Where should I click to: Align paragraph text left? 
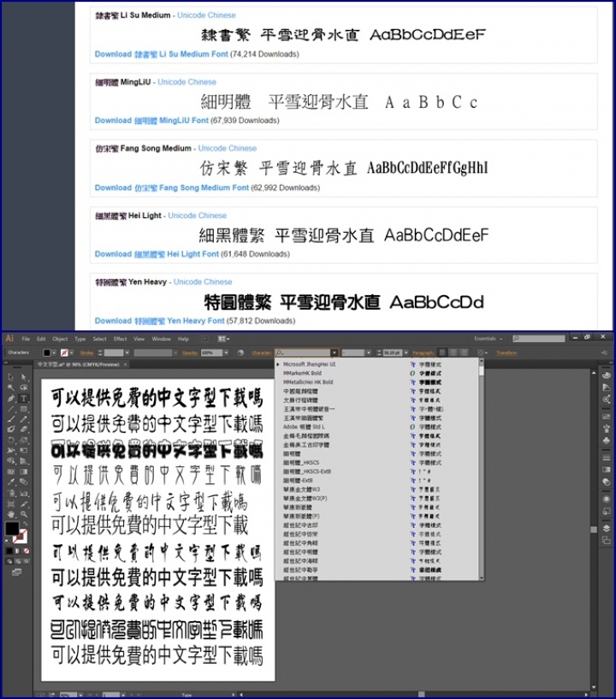[x=442, y=352]
